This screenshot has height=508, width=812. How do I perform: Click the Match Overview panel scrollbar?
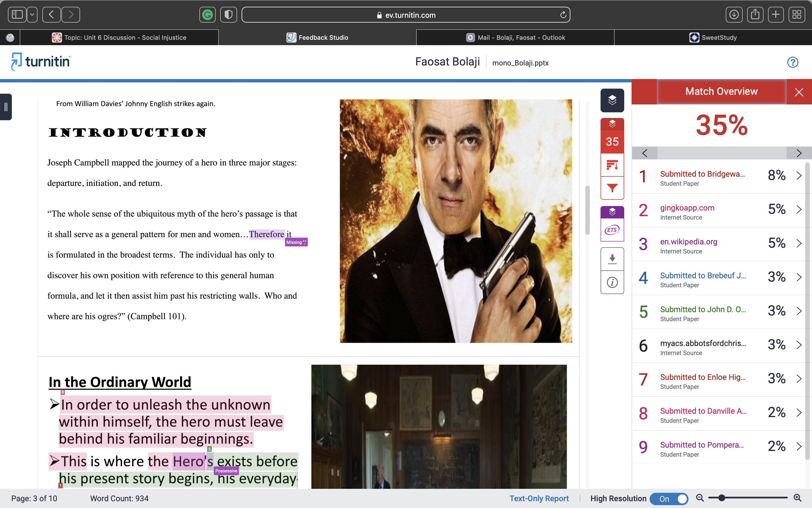pos(808,311)
